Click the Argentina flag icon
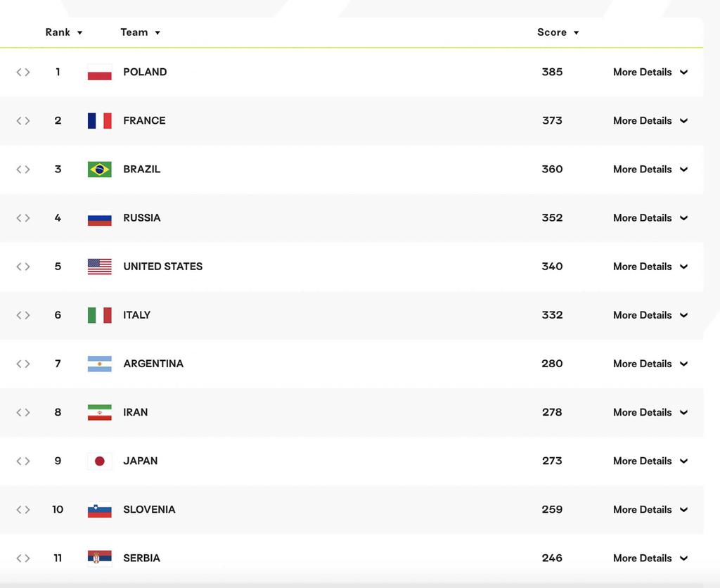 pos(99,364)
